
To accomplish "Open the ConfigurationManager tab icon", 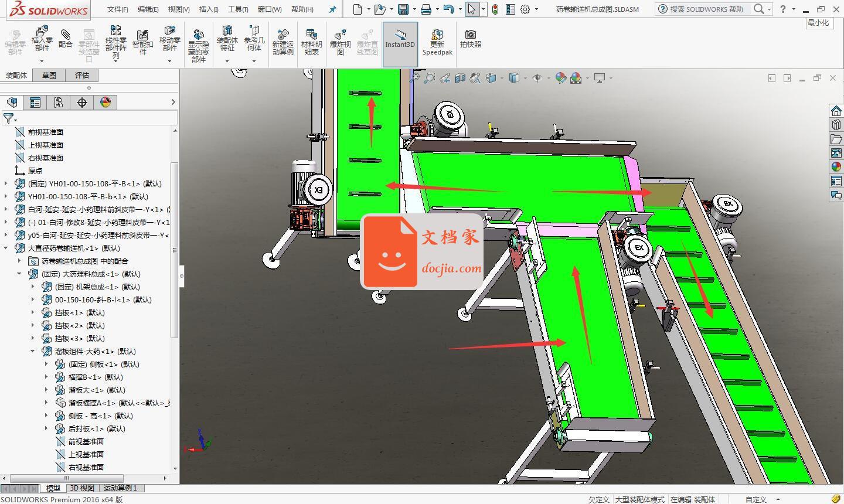I will click(59, 103).
